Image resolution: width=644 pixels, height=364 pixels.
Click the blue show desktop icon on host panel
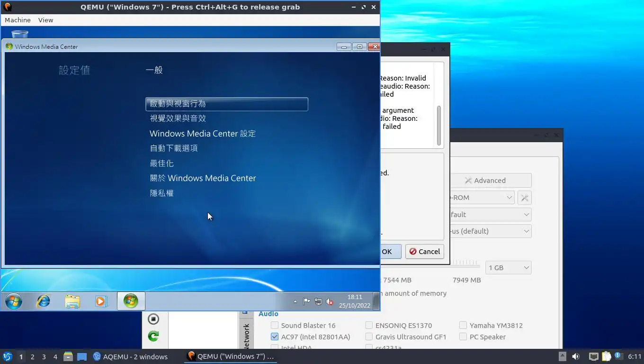tap(82, 356)
